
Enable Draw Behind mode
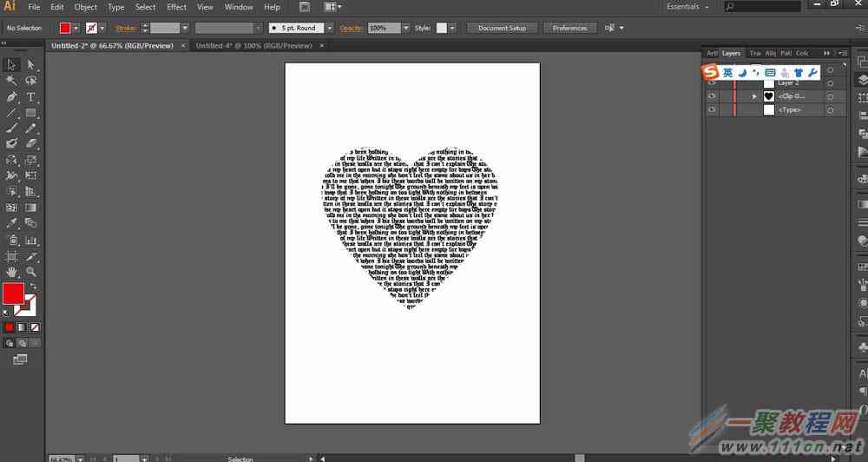coord(23,343)
